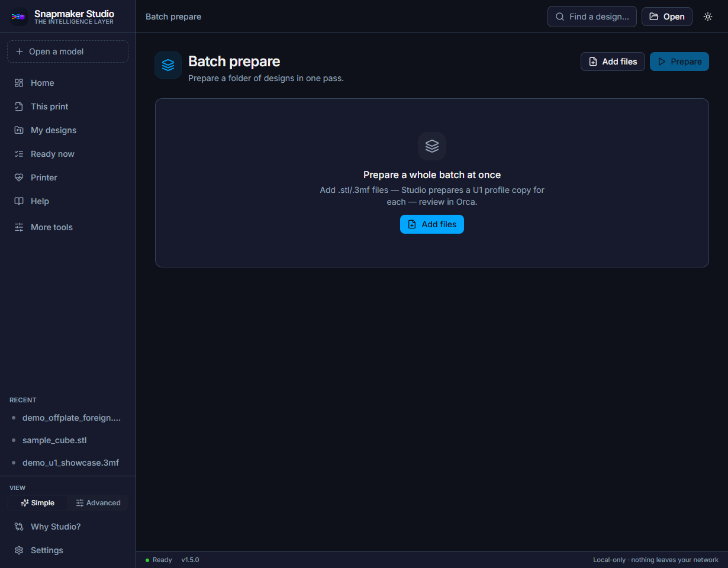Click the Snapmaker Studio logo icon
The width and height of the screenshot is (728, 568).
click(x=19, y=17)
